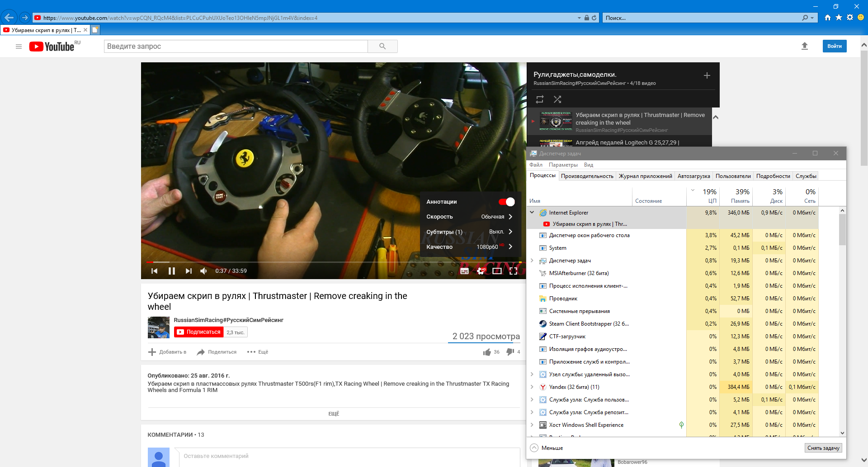The width and height of the screenshot is (868, 467).
Task: Switch player to theater mode
Action: (497, 271)
